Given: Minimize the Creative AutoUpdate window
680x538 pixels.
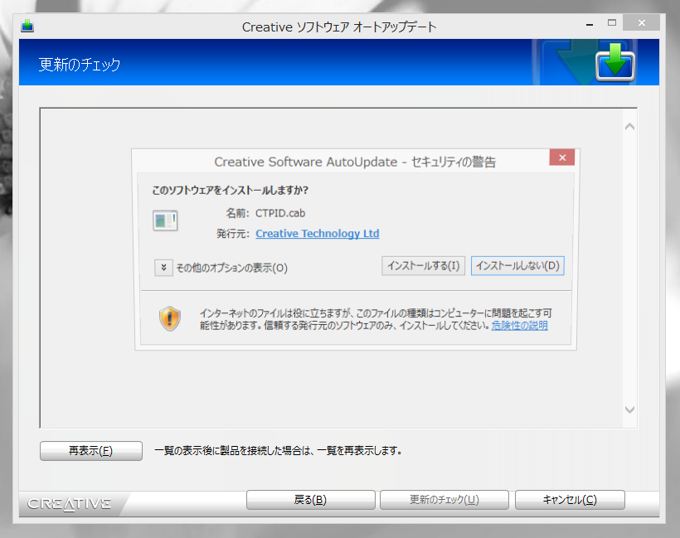Looking at the screenshot, I should pos(589,24).
